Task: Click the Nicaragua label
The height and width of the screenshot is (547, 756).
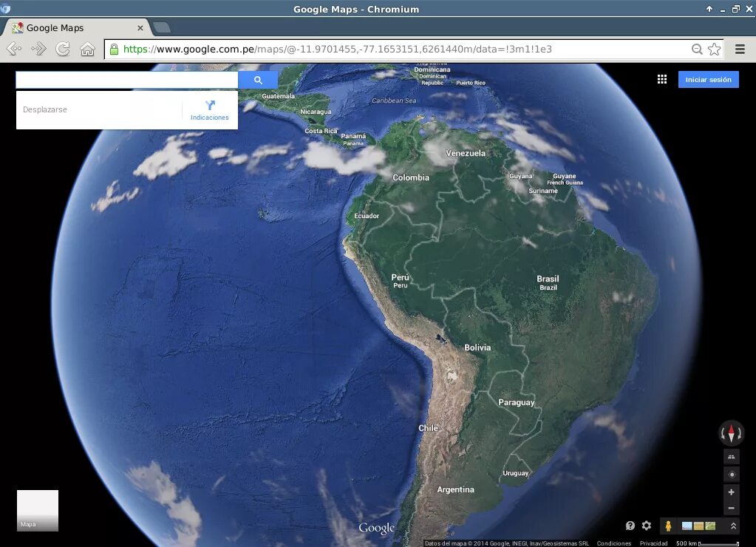Action: coord(316,112)
